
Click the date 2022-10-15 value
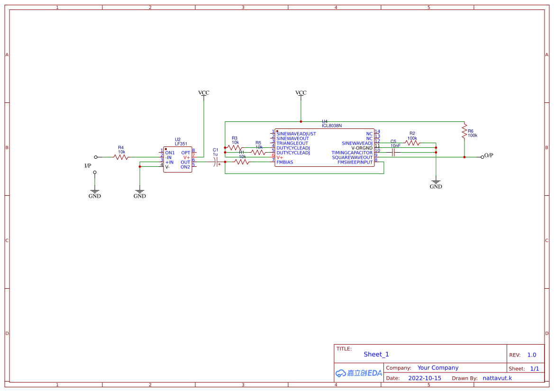tap(425, 378)
